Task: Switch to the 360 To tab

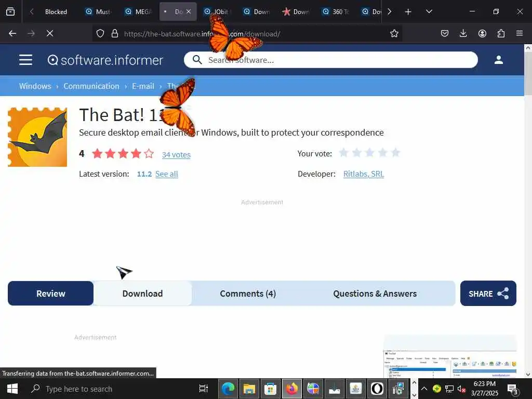Action: [x=336, y=12]
